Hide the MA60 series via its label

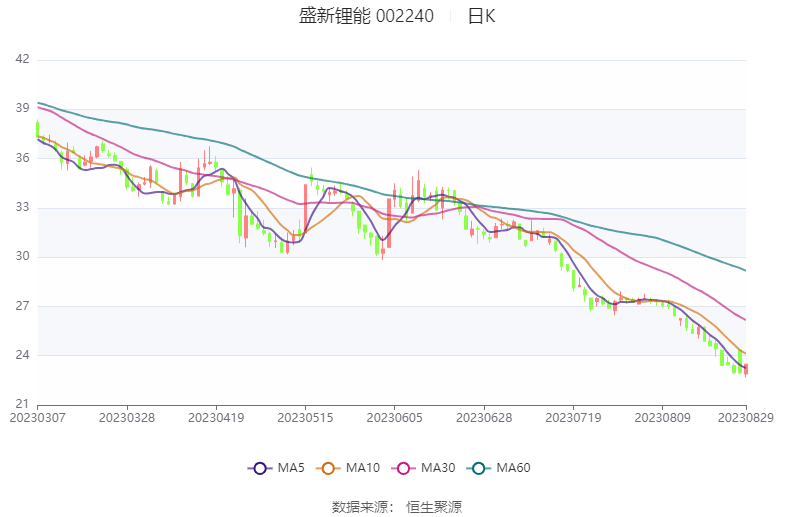(x=513, y=468)
